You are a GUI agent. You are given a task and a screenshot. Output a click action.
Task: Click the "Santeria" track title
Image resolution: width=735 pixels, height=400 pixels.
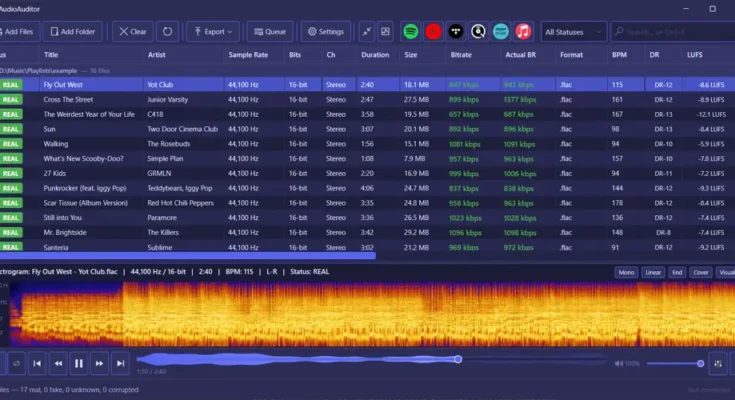tap(56, 247)
